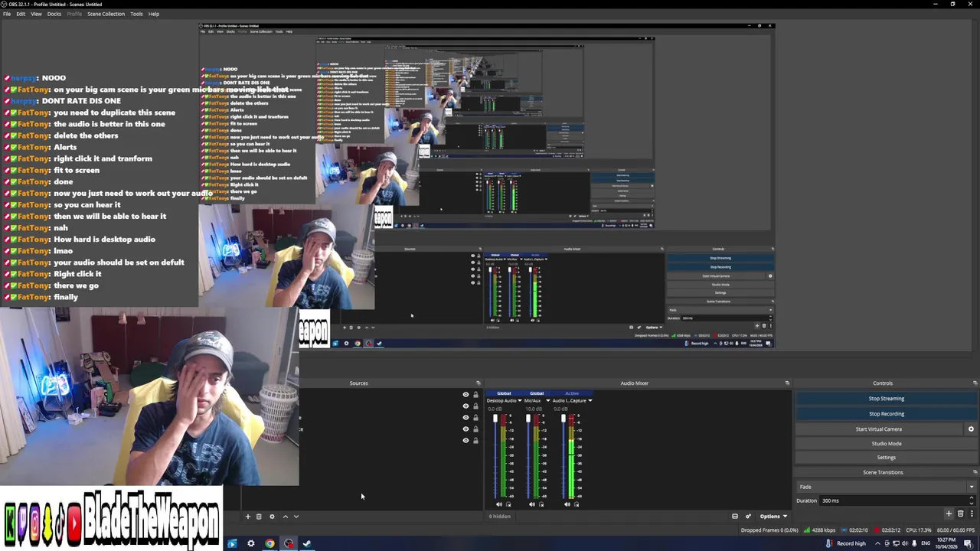Toggle lock on third source
This screenshot has width=980, height=551.
[x=475, y=418]
